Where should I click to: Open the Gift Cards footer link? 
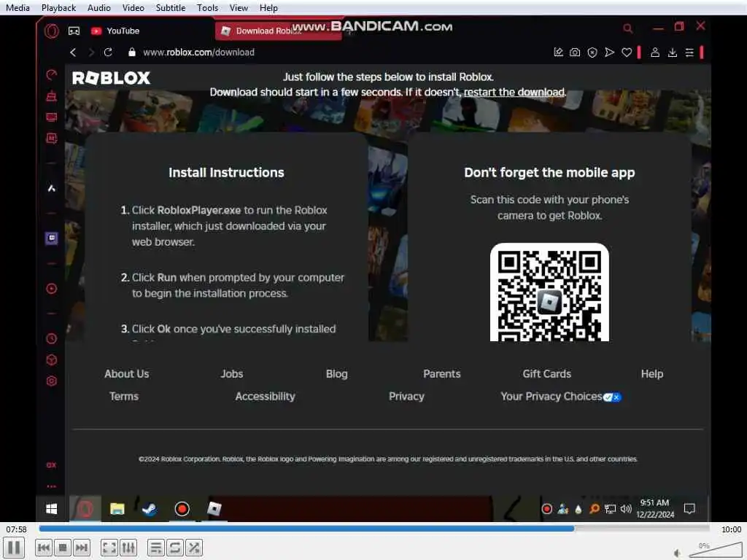(x=546, y=374)
